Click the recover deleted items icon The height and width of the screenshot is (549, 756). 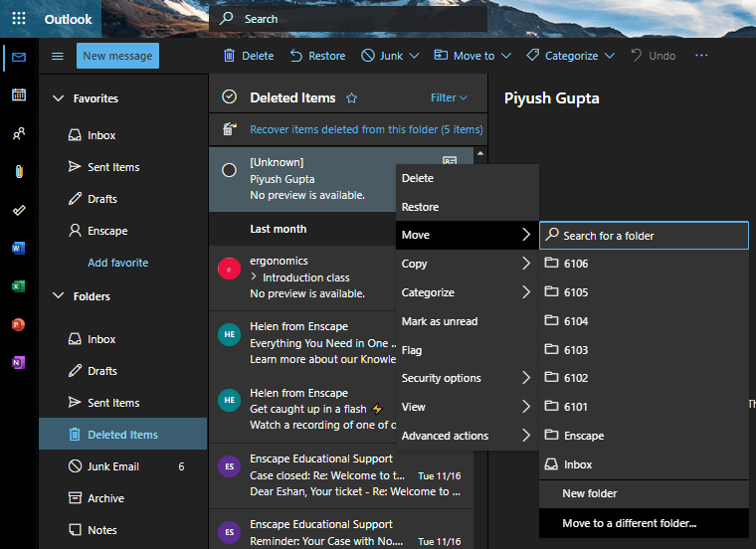(x=230, y=129)
